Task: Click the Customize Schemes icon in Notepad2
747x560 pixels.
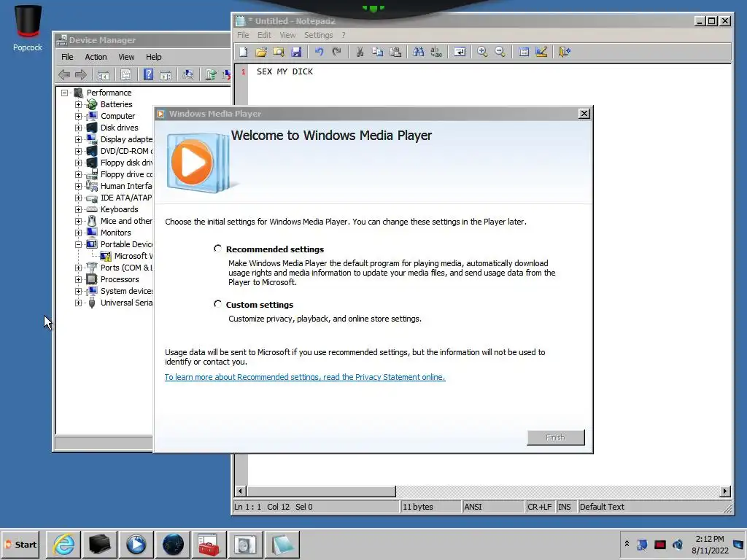Action: click(541, 52)
